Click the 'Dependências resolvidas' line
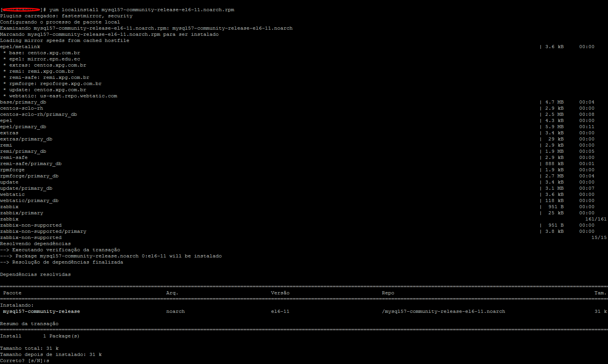Viewport: 608px width, 364px height. [x=35, y=274]
